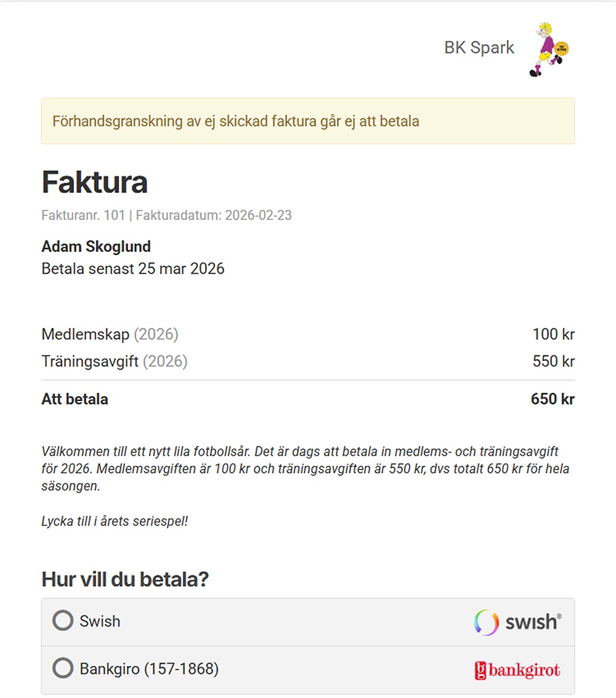Click the invoice number and date line
This screenshot has height=698, width=616.
pyautogui.click(x=166, y=216)
